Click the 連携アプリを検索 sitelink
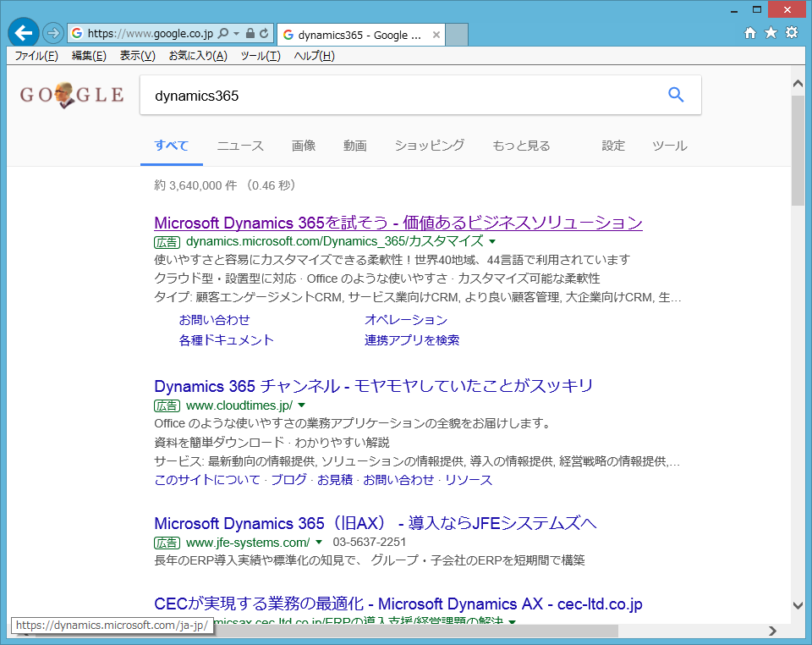Viewport: 812px width, 645px height. pyautogui.click(x=412, y=340)
